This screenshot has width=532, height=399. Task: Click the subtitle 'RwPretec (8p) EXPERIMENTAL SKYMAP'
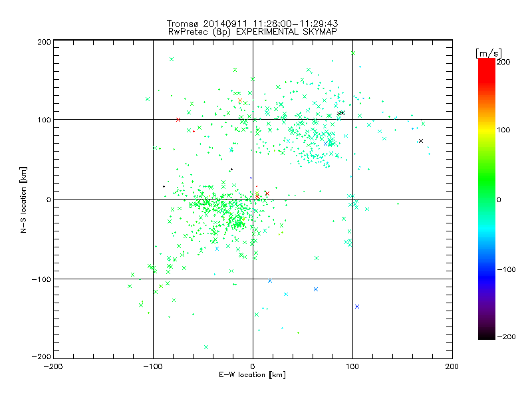point(253,31)
